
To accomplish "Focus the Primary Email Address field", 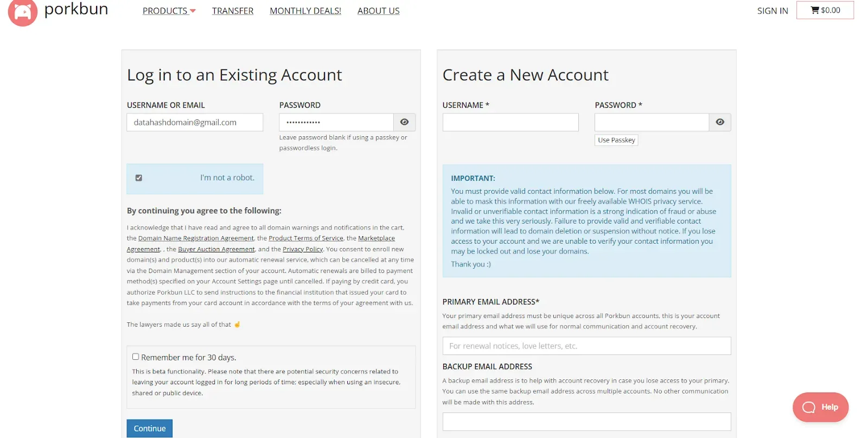I will [586, 346].
